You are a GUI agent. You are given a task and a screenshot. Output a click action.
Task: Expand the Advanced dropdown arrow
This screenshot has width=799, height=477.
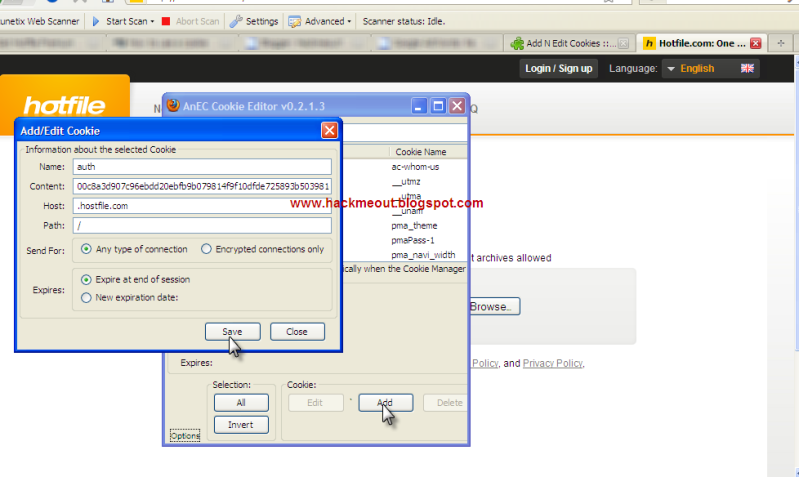click(x=349, y=21)
